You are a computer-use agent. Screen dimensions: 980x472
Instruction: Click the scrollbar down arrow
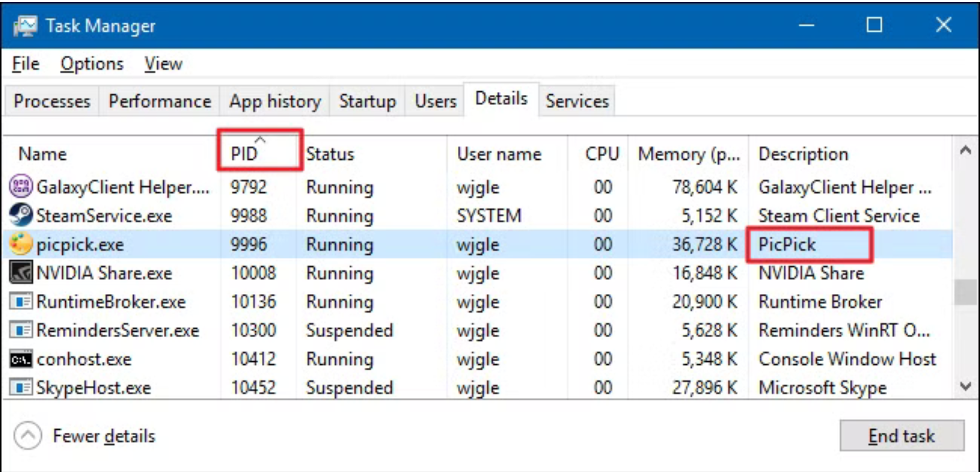coord(965,386)
